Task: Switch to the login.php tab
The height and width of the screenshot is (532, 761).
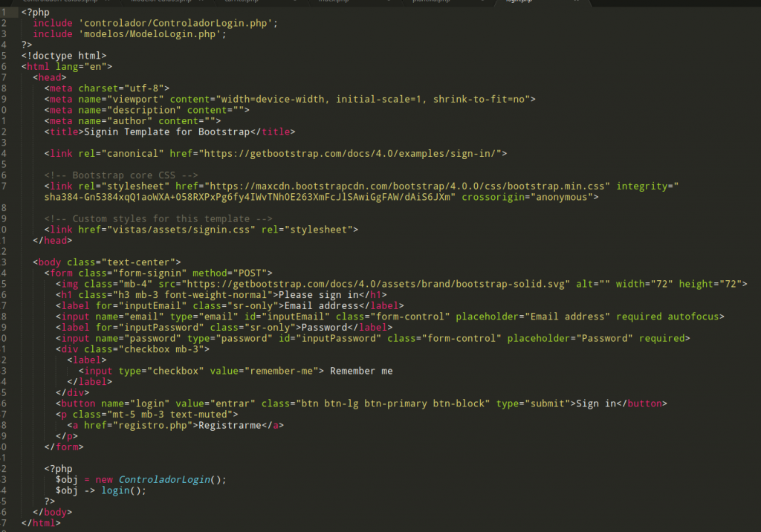Action: pyautogui.click(x=519, y=2)
